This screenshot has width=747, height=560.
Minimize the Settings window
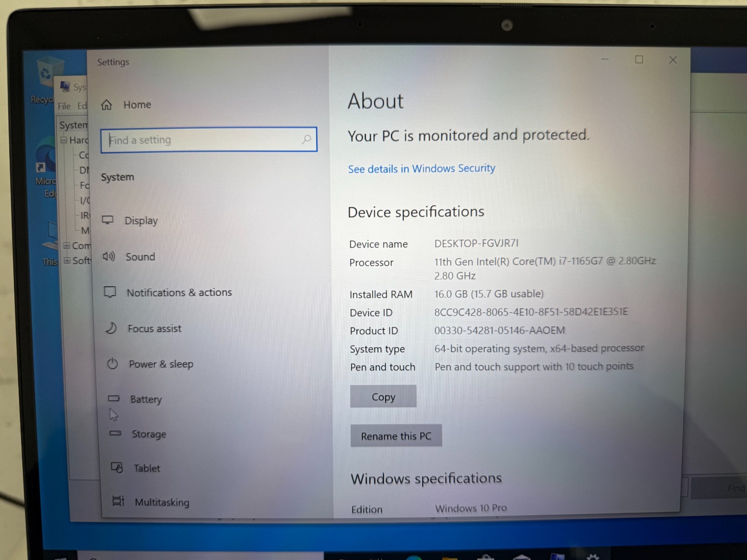pos(605,59)
